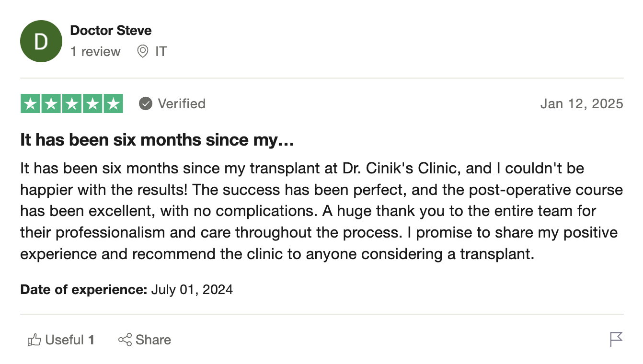
Task: Click the first green star in the rating
Action: pos(30,103)
